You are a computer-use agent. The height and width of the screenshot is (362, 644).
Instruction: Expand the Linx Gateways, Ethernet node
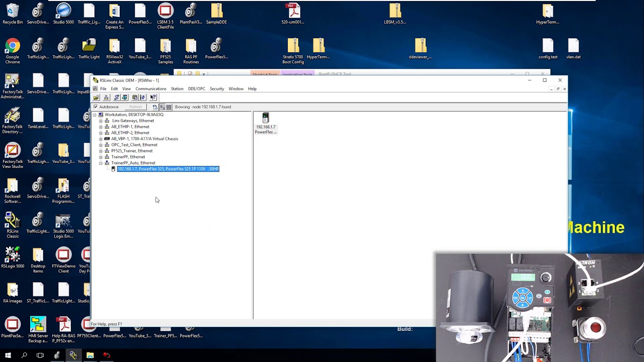click(x=101, y=121)
